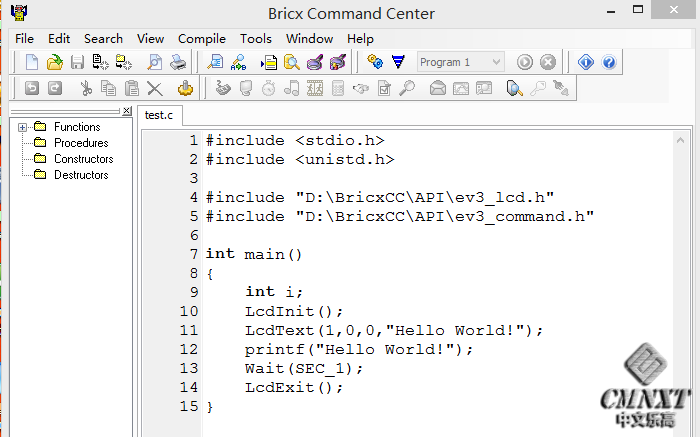
Task: Select the Destructors folder in the tree
Action: click(81, 175)
